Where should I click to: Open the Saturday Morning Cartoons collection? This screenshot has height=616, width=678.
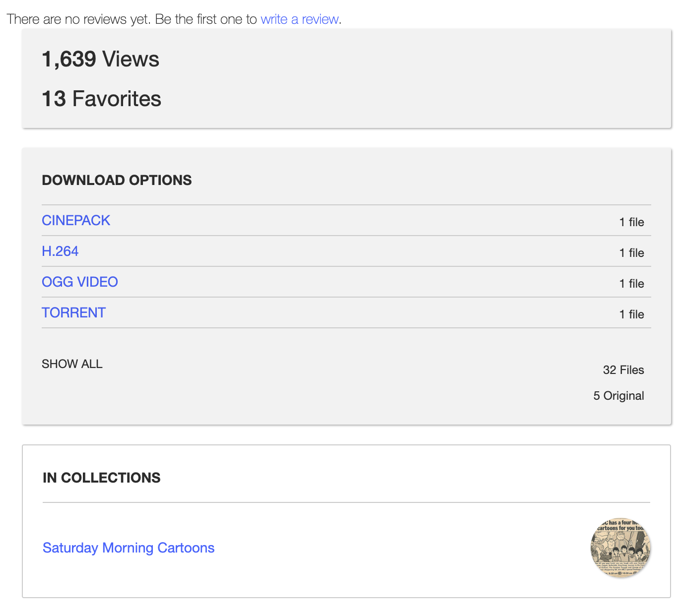coord(129,548)
